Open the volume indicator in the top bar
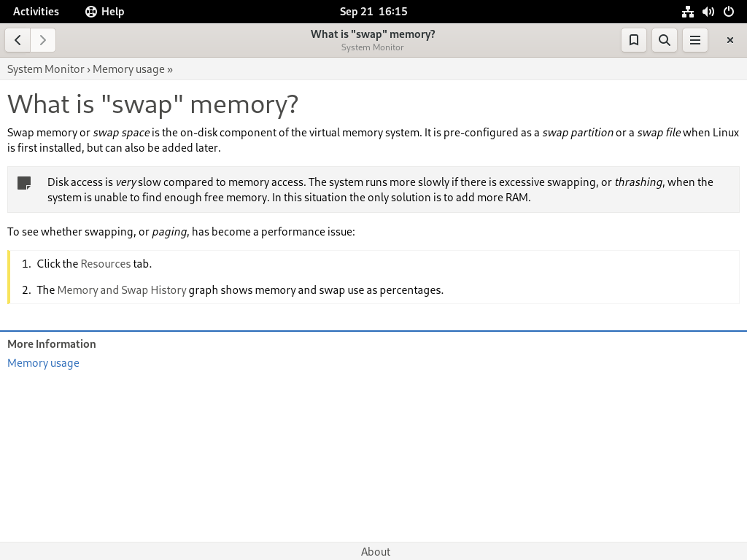Viewport: 747px width, 560px height. pyautogui.click(x=708, y=12)
